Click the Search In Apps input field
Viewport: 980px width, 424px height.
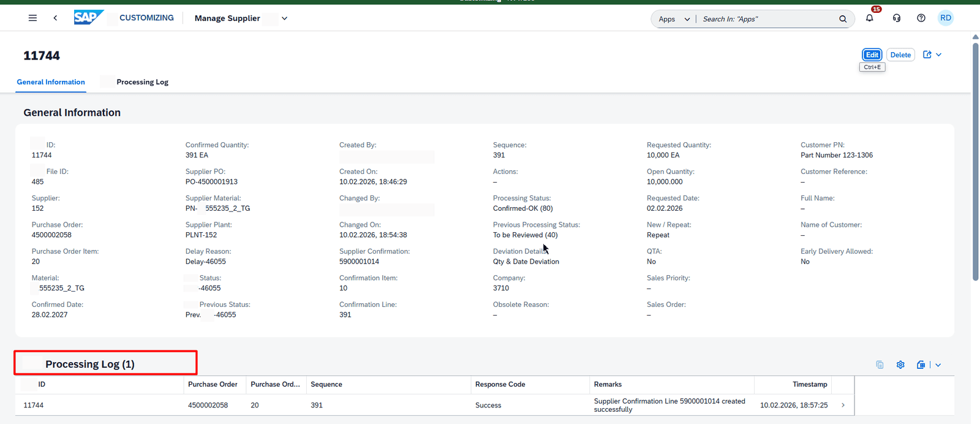click(766, 19)
